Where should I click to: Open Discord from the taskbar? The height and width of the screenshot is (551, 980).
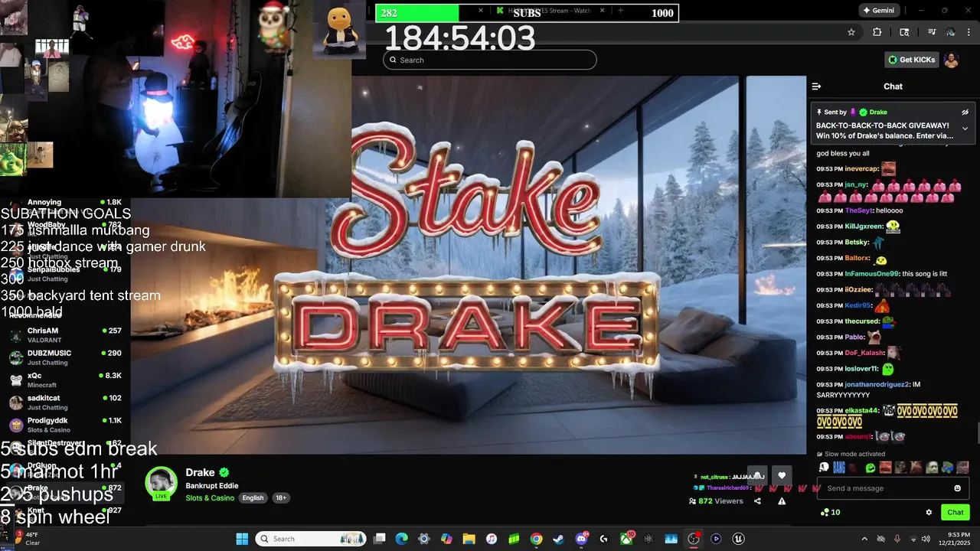[581, 539]
